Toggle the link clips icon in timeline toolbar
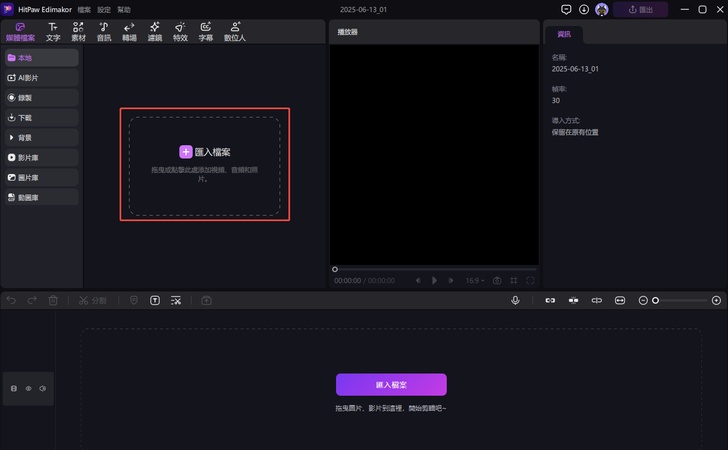This screenshot has height=450, width=728. [550, 300]
